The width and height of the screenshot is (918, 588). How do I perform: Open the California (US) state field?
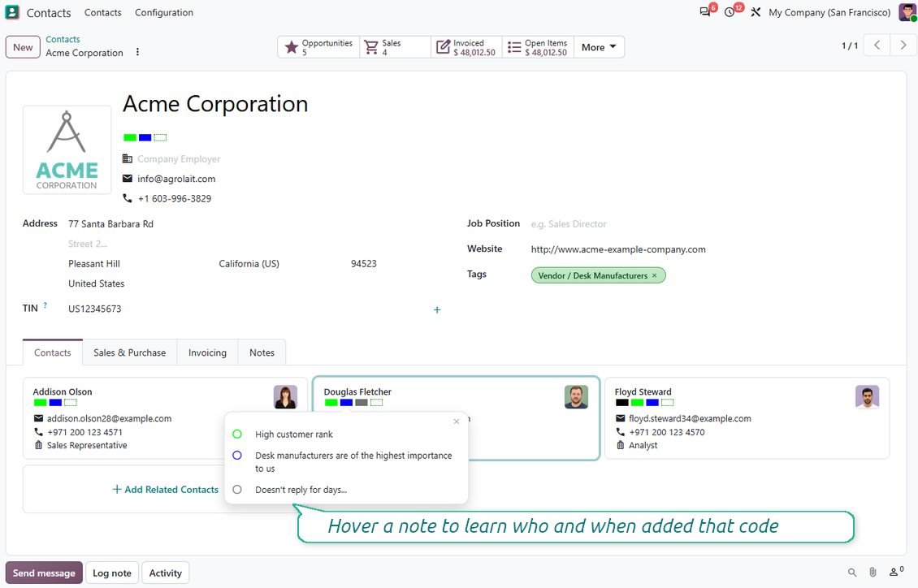[249, 264]
